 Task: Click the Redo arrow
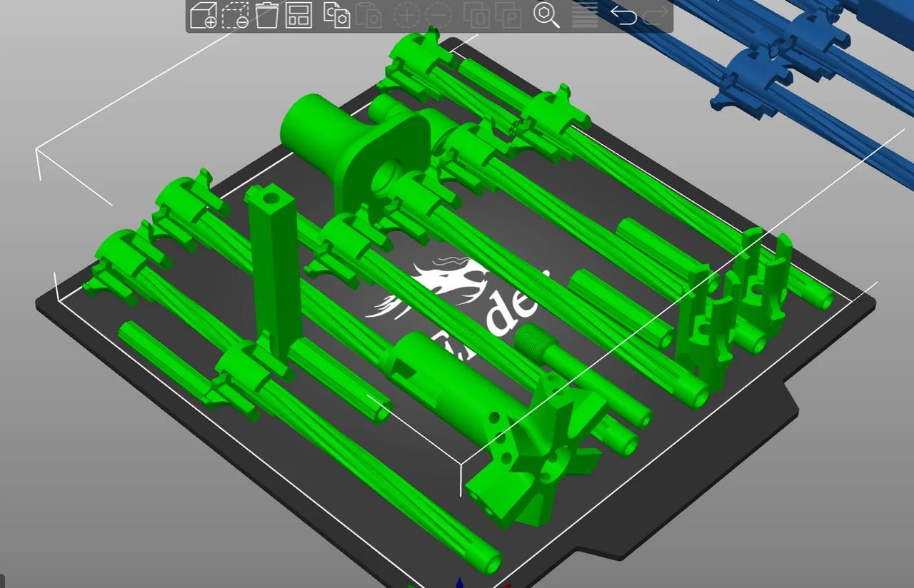[x=656, y=15]
